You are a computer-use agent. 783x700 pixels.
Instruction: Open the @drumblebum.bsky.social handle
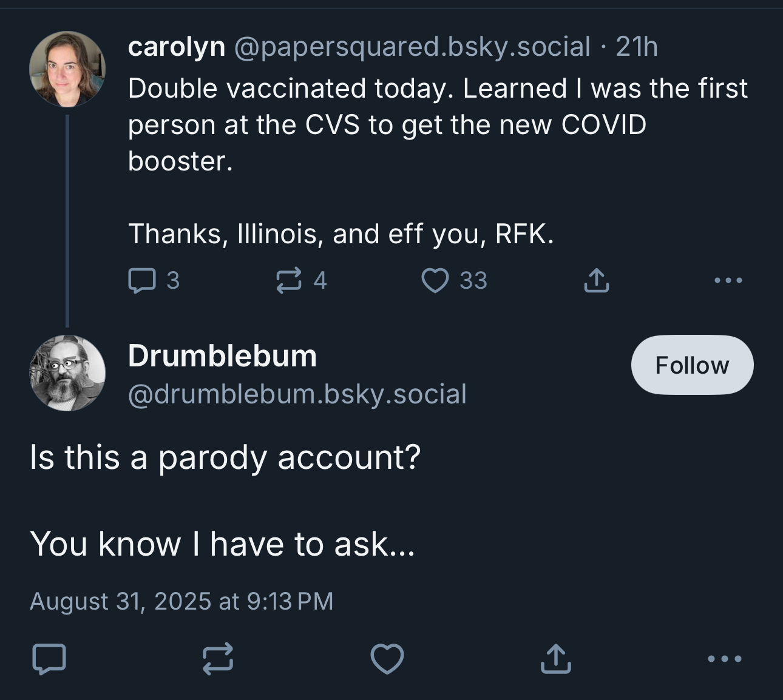(297, 394)
